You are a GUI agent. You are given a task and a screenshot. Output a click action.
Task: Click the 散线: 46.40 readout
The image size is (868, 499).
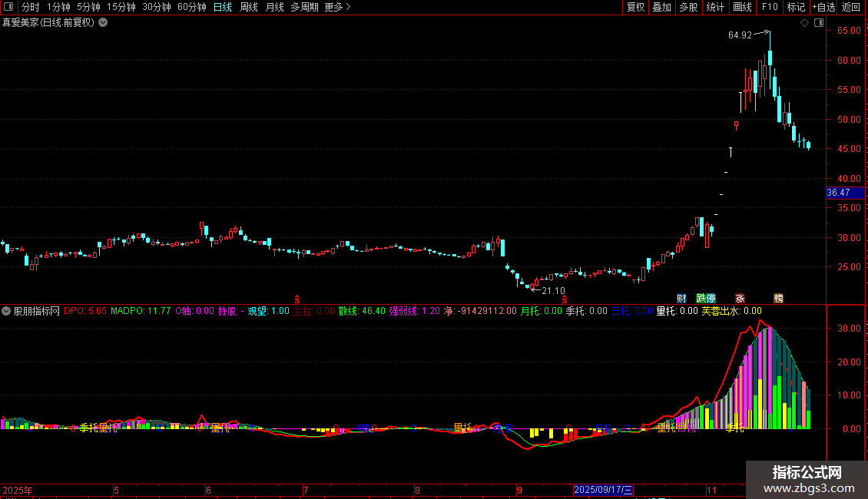362,311
